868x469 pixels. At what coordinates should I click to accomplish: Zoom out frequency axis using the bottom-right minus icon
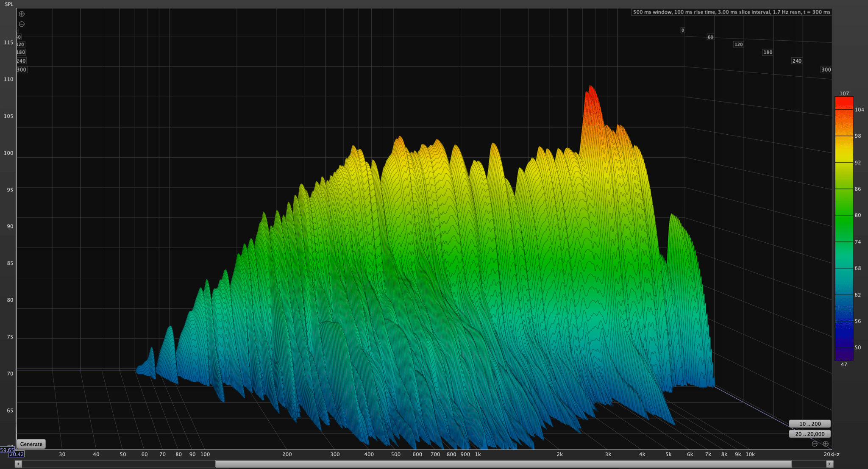coord(815,444)
